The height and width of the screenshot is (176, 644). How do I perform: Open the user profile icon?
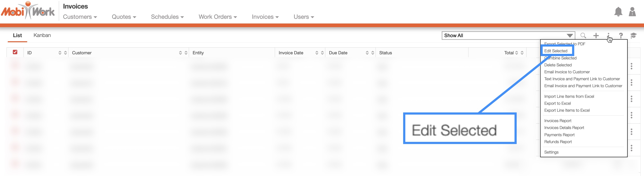coord(632,12)
